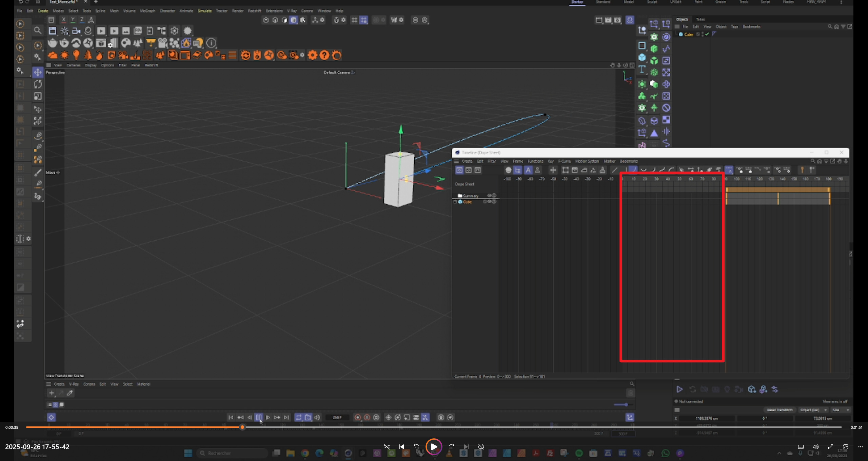The height and width of the screenshot is (461, 868).
Task: Toggle Cube track visibility eye in Timeline
Action: point(489,202)
